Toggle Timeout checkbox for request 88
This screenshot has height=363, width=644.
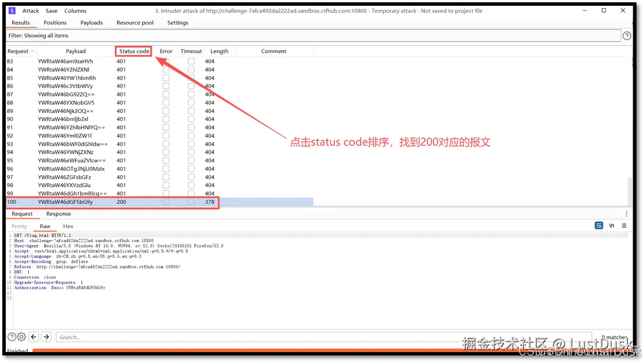click(191, 103)
